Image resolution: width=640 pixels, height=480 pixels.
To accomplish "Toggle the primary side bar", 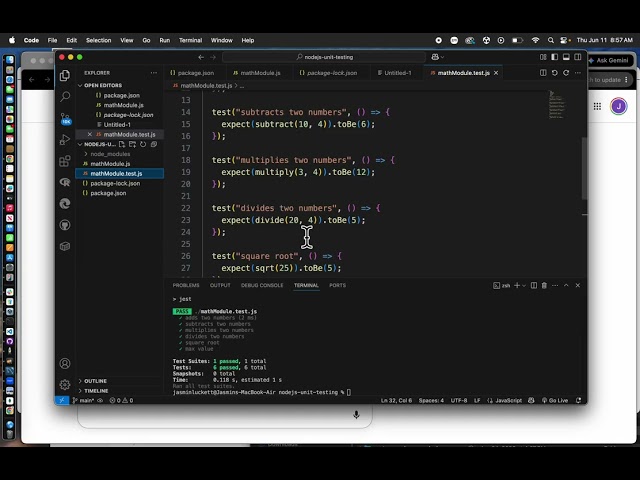I will pyautogui.click(x=554, y=57).
